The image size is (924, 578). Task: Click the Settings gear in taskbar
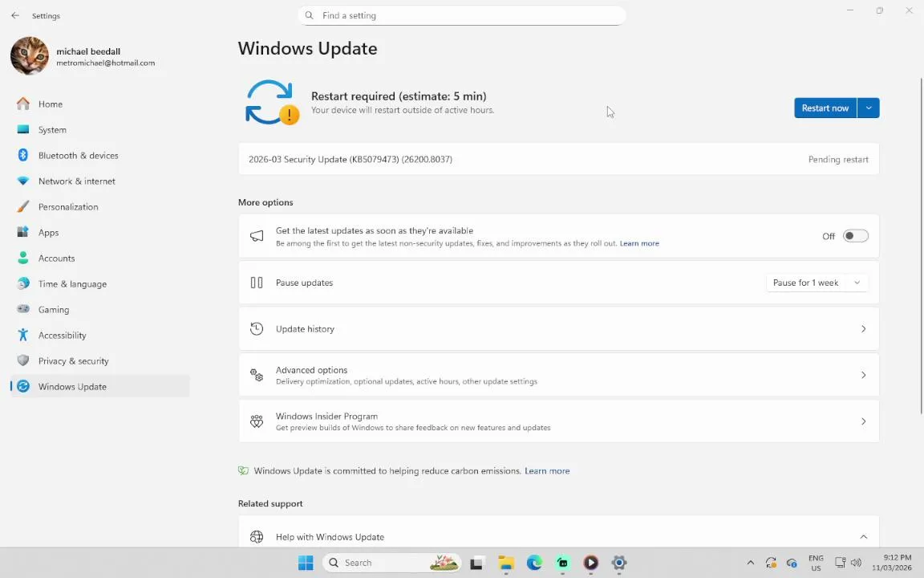tap(618, 563)
